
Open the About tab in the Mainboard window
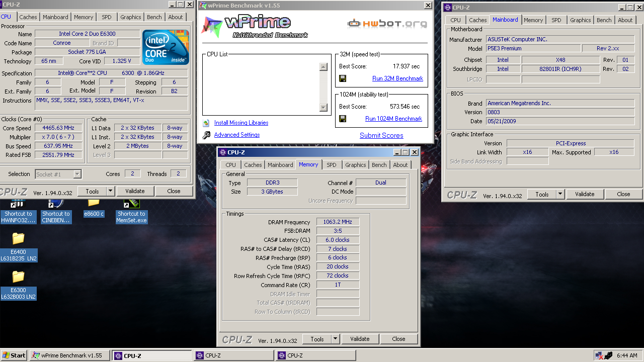coord(625,20)
